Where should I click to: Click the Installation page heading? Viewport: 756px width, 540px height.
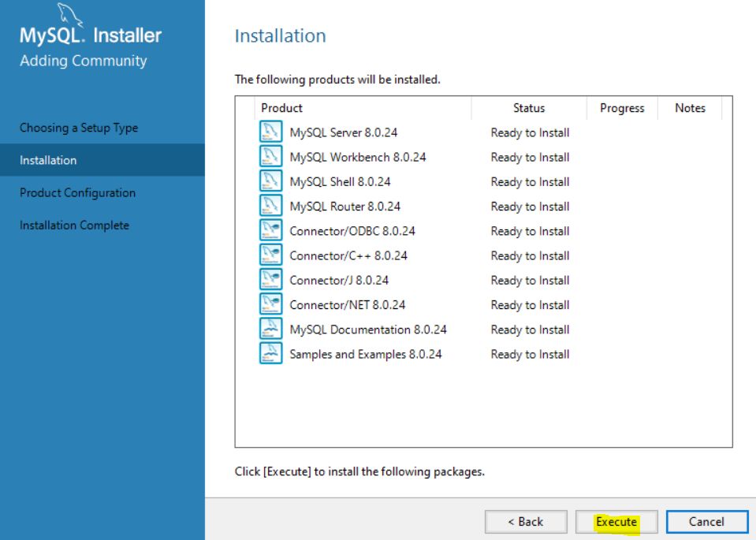pos(280,35)
